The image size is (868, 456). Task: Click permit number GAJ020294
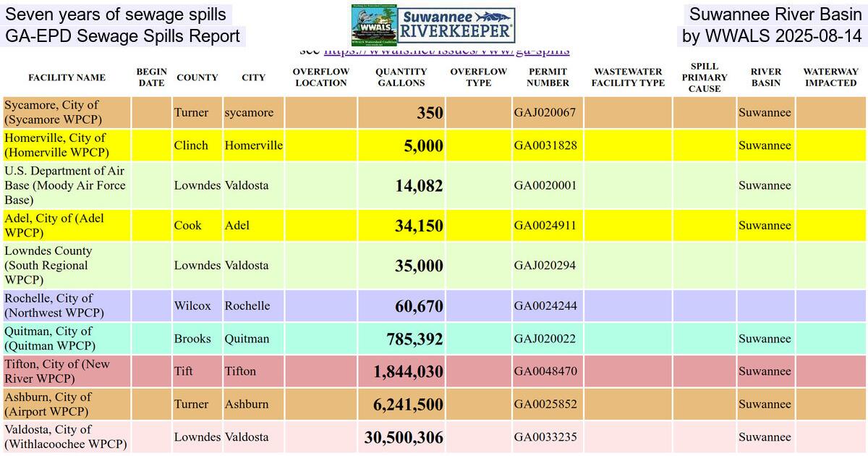coord(545,265)
